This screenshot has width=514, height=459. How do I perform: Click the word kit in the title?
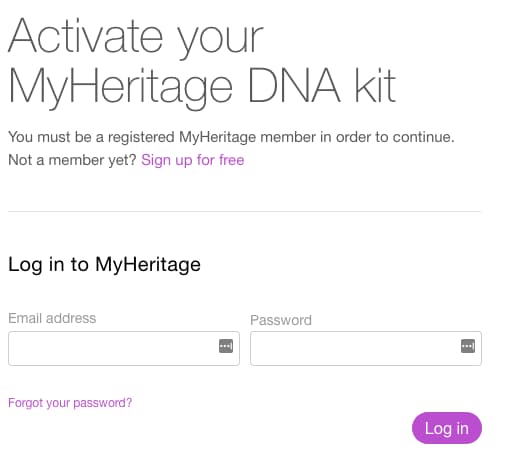coord(375,85)
